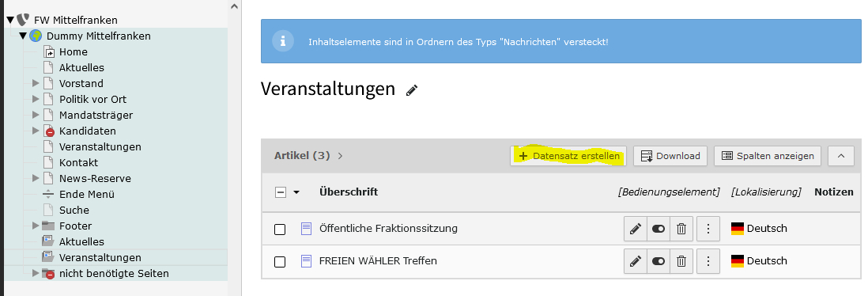Toggle visibility of FREIEN WÄHLER Treffen
Viewport: 868px width, 296px height.
(x=659, y=261)
